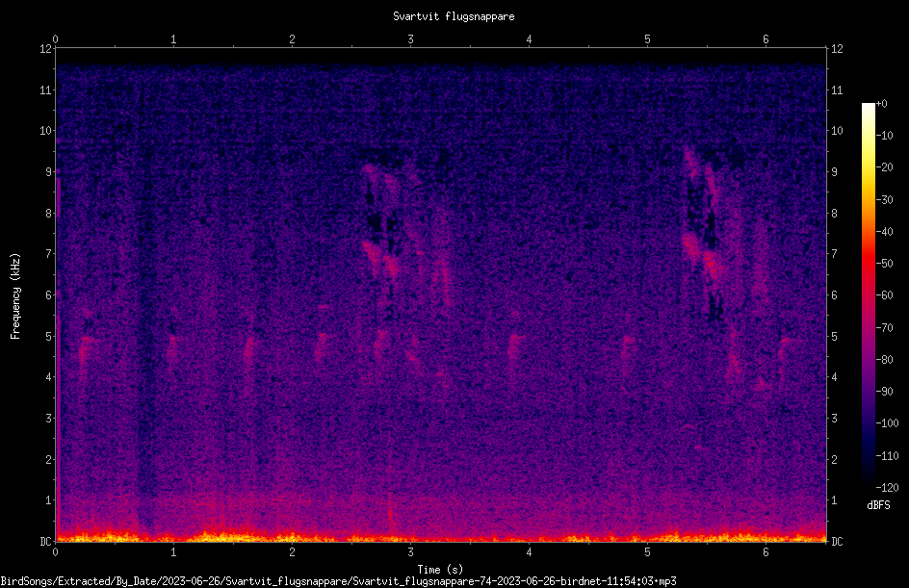Click the '-120' value on the color scale

888,488
